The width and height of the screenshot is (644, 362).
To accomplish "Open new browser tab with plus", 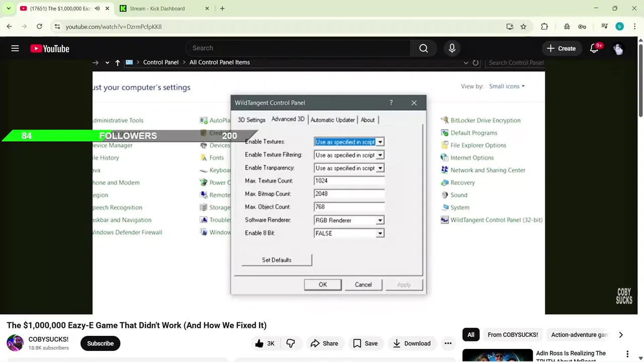I will click(x=222, y=9).
